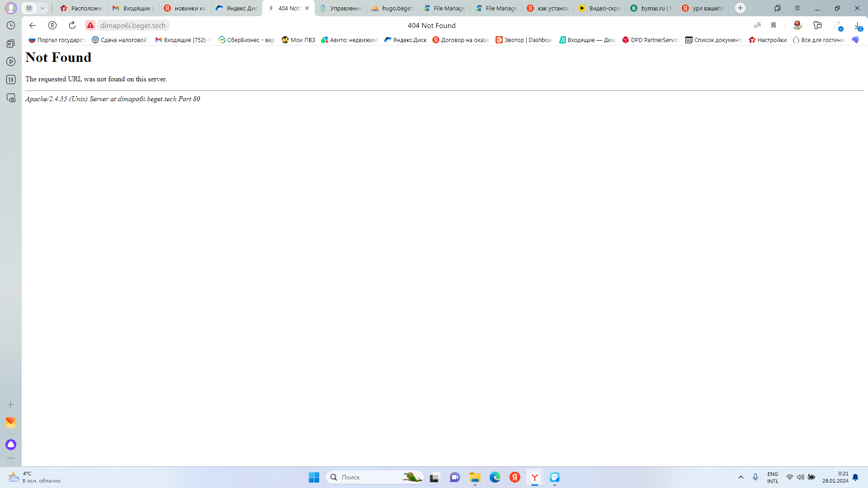Switch to the bymas.ru tab
Viewport: 868px width, 488px height.
[651, 8]
